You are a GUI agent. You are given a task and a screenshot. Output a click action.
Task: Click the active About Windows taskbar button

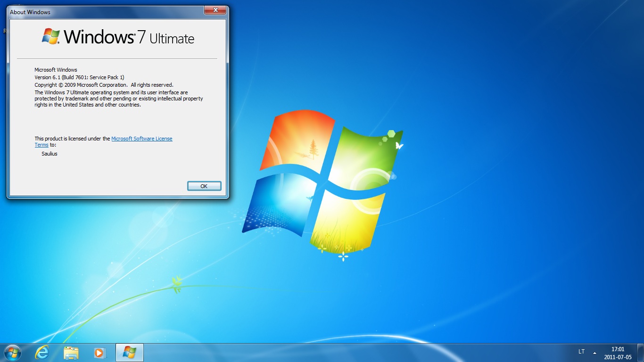129,352
